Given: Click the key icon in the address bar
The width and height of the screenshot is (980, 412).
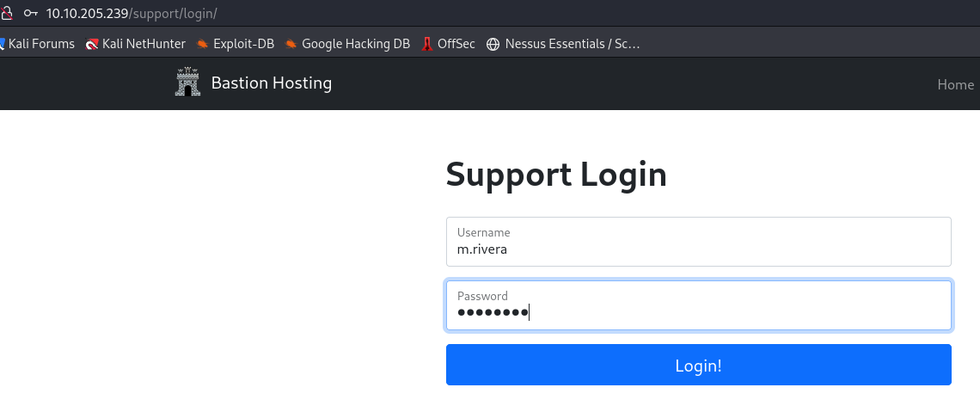Looking at the screenshot, I should (31, 14).
